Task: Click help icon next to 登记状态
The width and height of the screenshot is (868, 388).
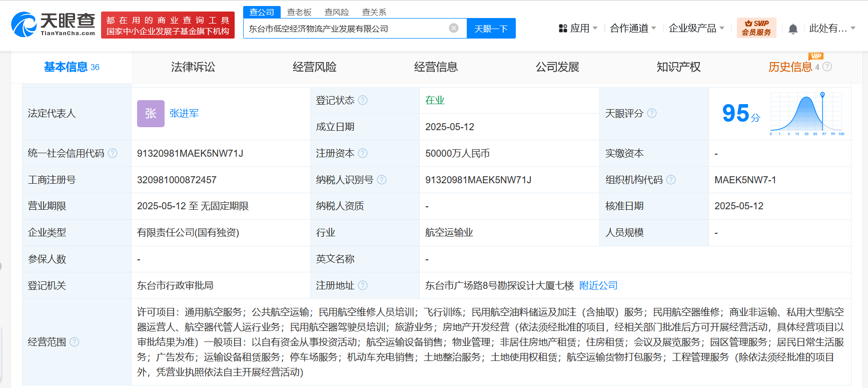Action: (363, 100)
